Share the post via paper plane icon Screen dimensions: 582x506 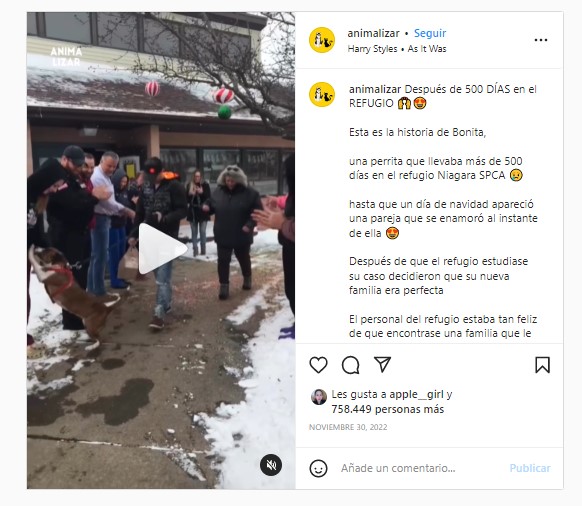[x=382, y=365]
